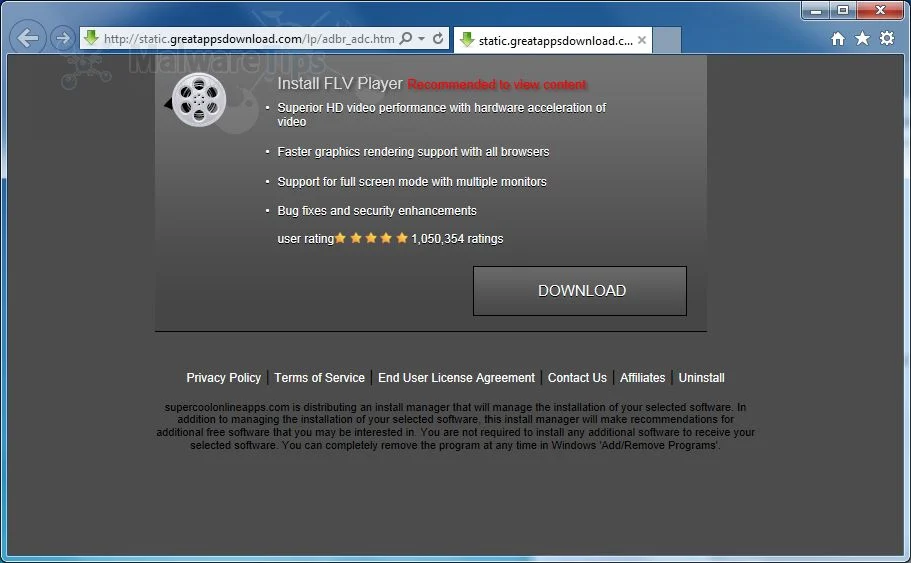
Task: Refresh the page with reload icon
Action: (438, 38)
